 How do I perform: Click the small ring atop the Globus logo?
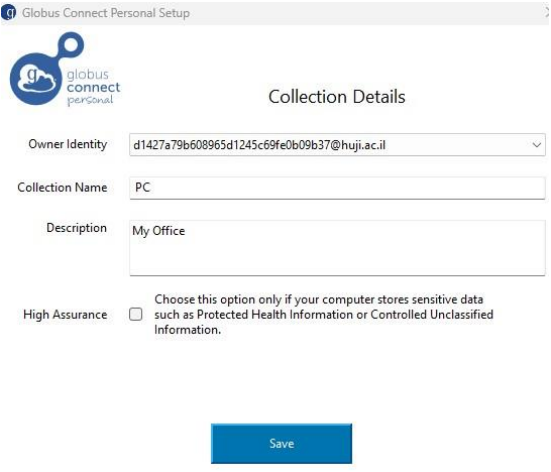tap(71, 45)
